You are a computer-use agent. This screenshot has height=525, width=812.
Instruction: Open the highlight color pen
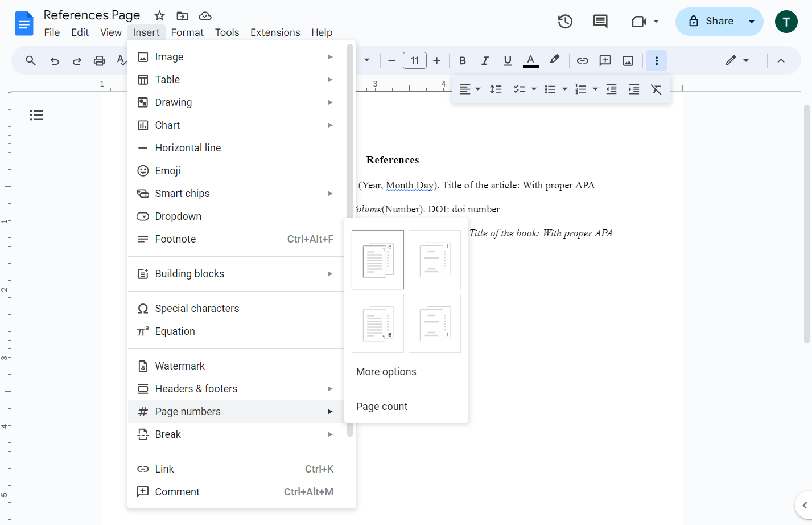[x=554, y=60]
